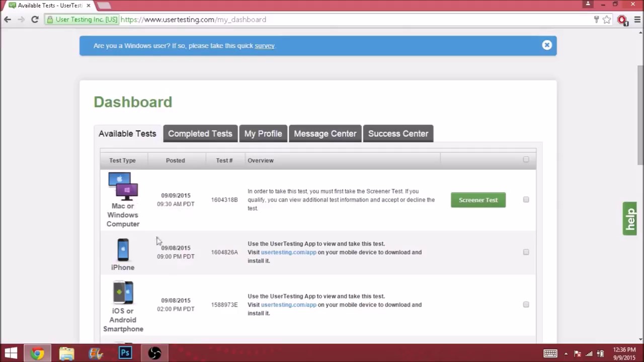Click the scrollbar down arrow
The width and height of the screenshot is (644, 362).
coord(640,339)
